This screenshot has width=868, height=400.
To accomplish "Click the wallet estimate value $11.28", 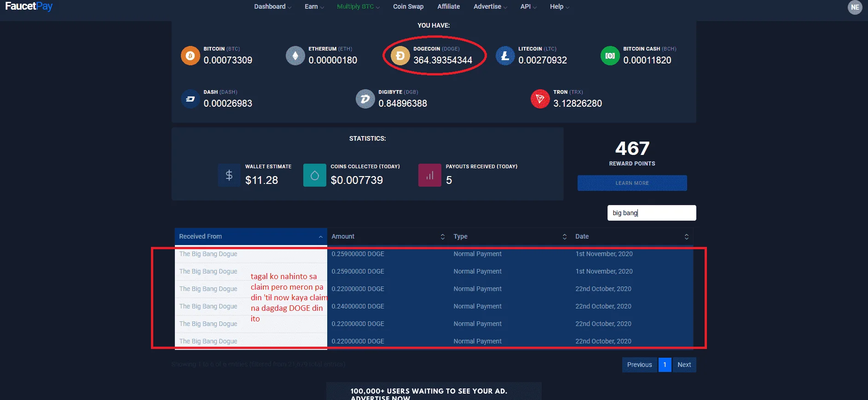I will pos(261,180).
